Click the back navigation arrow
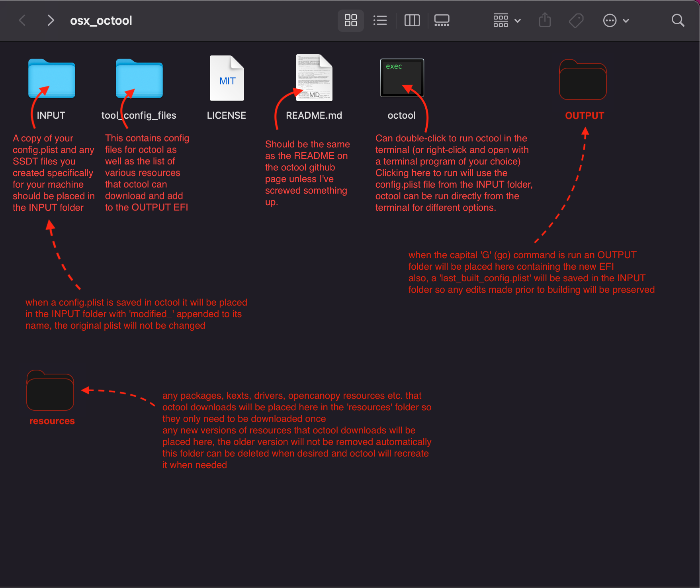700x588 pixels. point(22,20)
